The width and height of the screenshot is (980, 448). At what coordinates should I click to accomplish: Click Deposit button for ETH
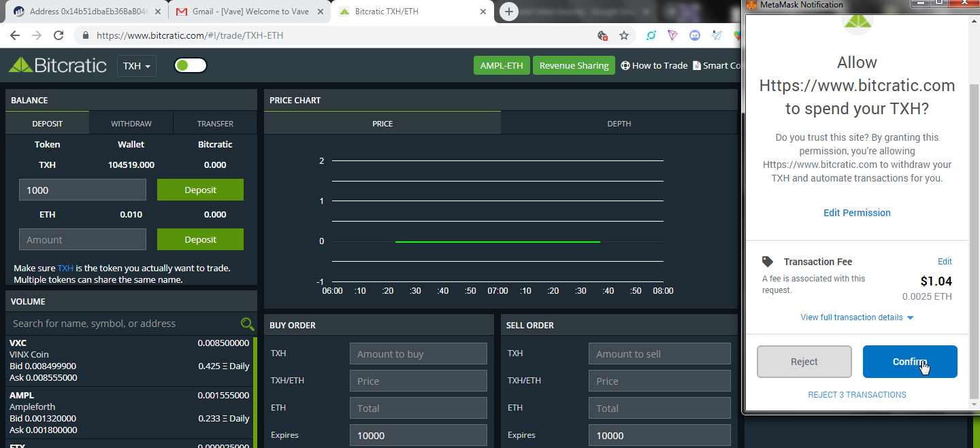click(x=200, y=239)
